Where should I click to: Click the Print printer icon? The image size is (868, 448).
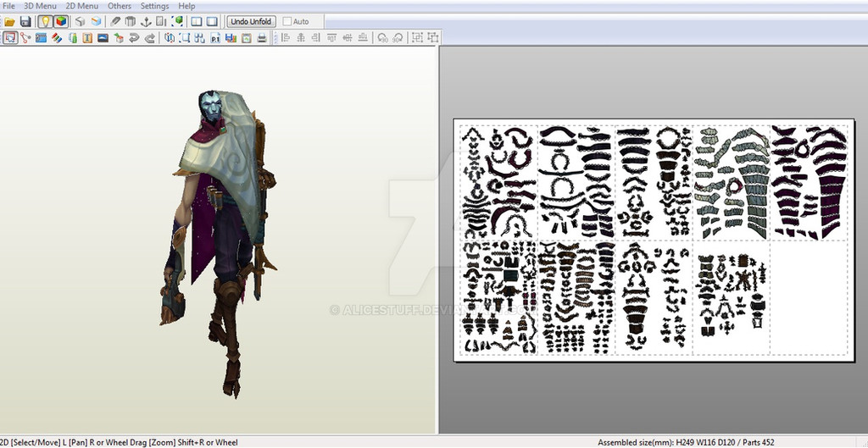click(x=262, y=37)
